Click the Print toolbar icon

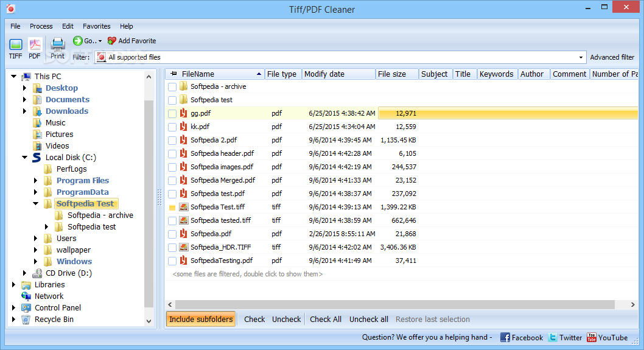[x=57, y=44]
